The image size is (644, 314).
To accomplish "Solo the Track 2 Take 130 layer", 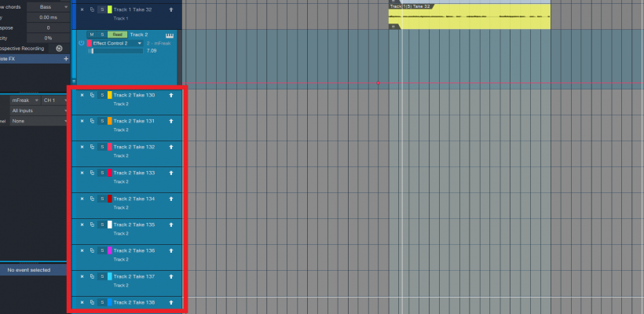I will click(x=102, y=95).
